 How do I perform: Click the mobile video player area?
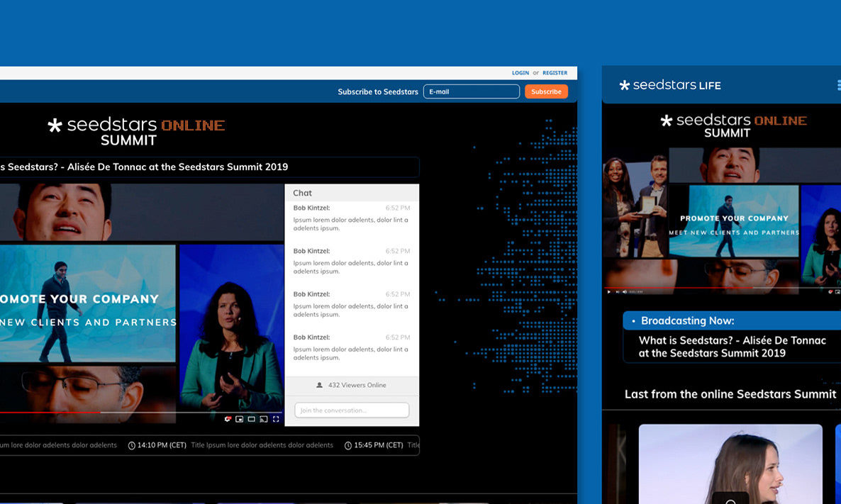[722, 221]
